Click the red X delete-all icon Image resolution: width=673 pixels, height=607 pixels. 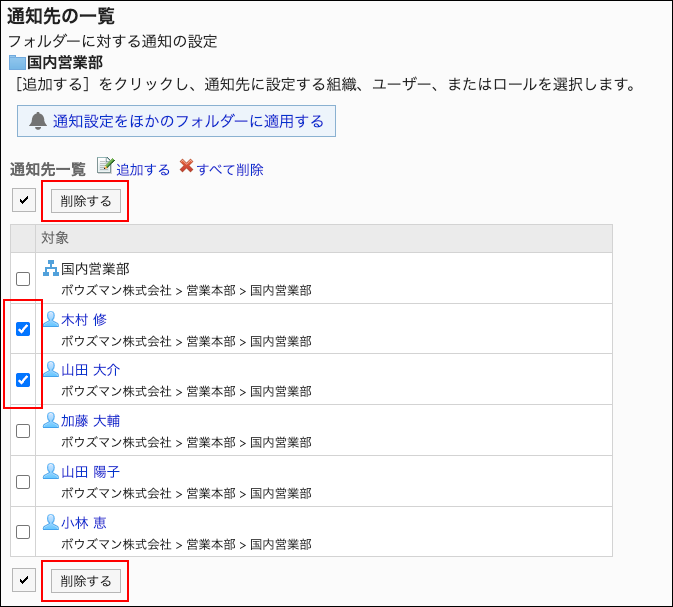click(186, 167)
